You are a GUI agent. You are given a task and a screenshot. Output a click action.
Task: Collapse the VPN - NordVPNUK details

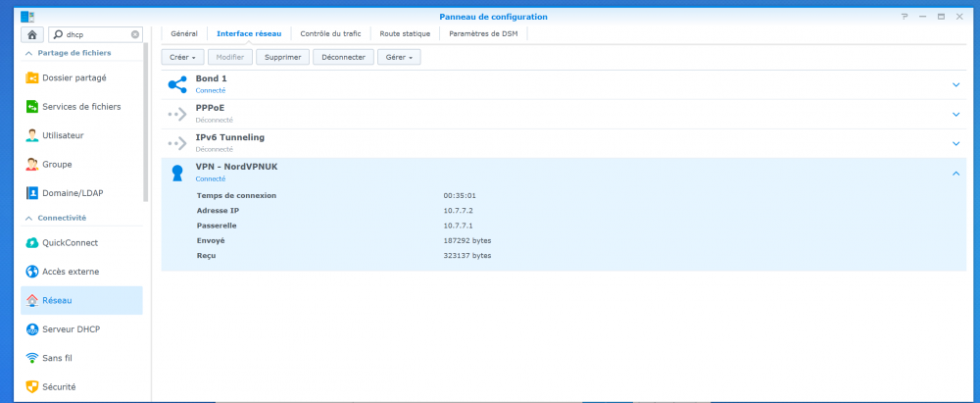[x=956, y=173]
